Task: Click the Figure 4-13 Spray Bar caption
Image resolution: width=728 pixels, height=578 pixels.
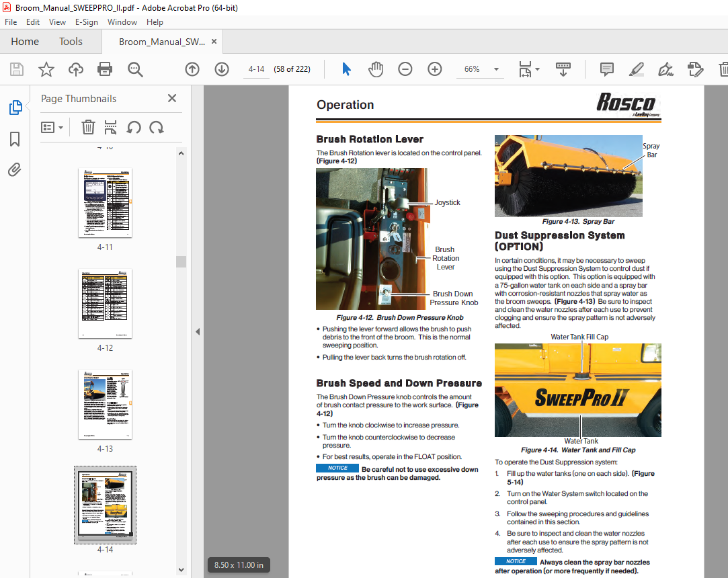Action: click(578, 221)
